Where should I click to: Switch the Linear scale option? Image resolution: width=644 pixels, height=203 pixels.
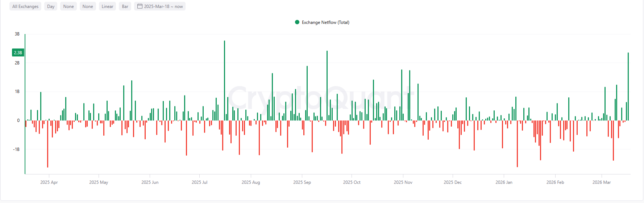107,7
